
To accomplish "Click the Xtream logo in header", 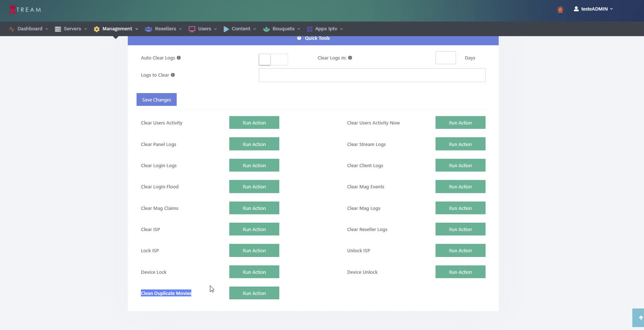I will [x=25, y=9].
